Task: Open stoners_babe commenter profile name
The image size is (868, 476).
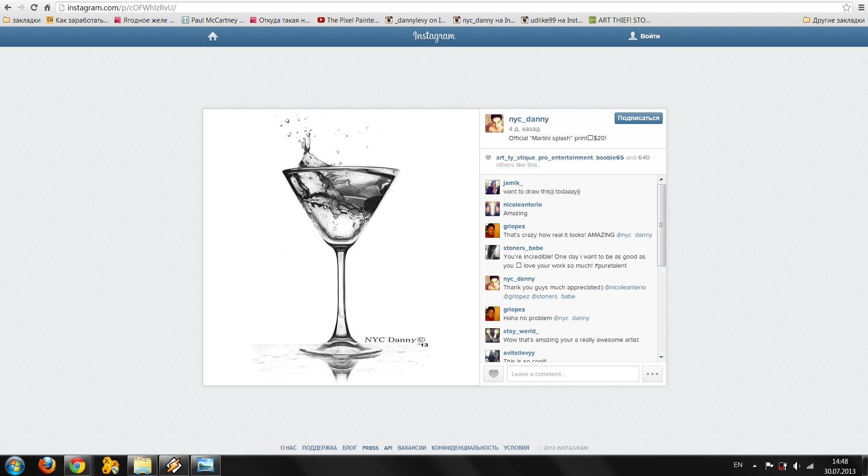Action: pos(523,248)
